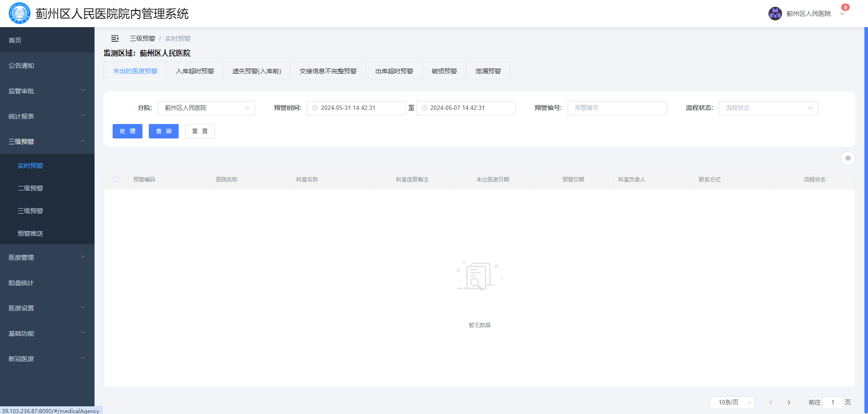Switch to the 泄漏预警 tab
Image resolution: width=868 pixels, height=414 pixels.
[488, 71]
